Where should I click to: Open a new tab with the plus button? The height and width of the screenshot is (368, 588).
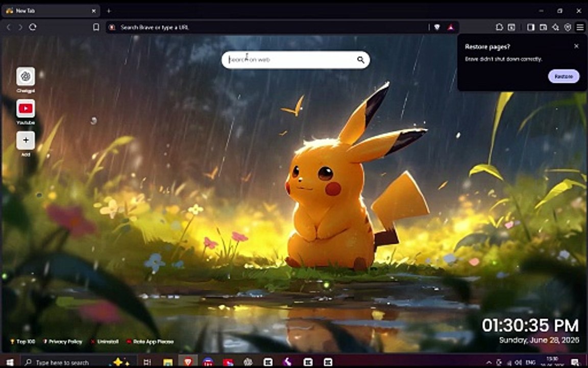109,11
